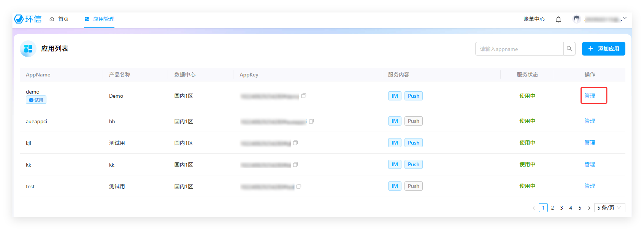Click the notification bell icon

pyautogui.click(x=558, y=19)
